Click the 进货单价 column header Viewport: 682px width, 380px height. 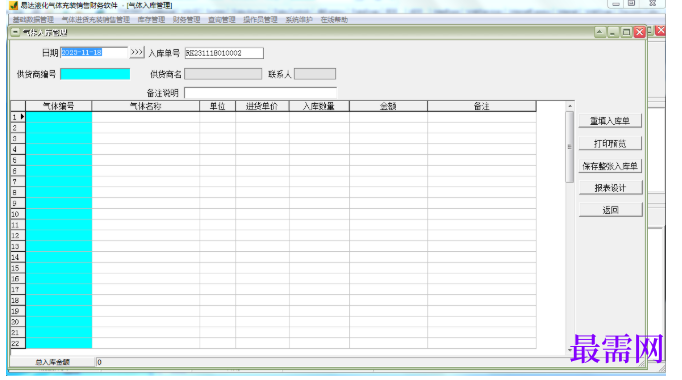click(262, 106)
